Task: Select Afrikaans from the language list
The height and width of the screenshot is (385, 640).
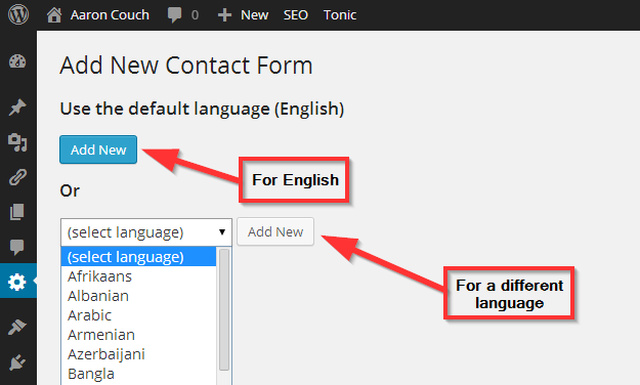Action: 138,276
